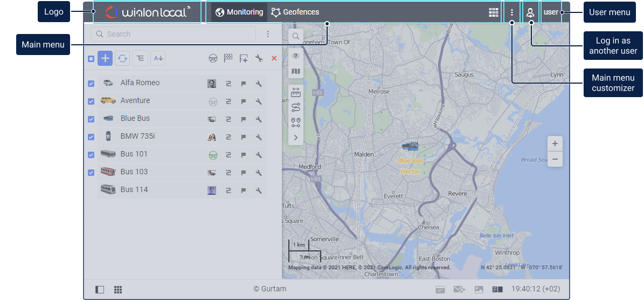Open the wrench properties for Alfa Romeo
644x300 pixels.
(x=259, y=84)
